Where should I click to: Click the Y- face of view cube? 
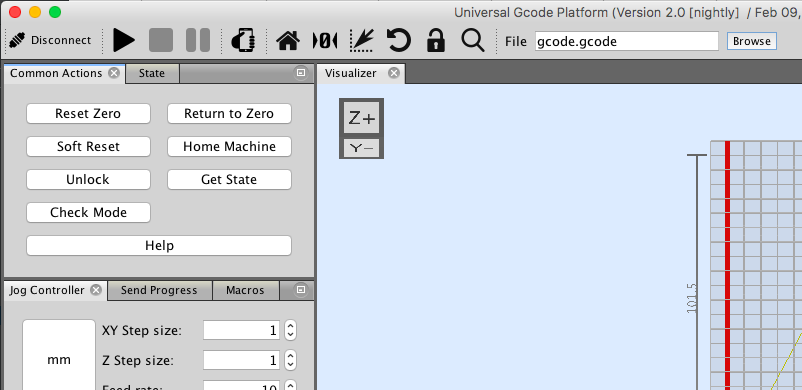coord(362,149)
